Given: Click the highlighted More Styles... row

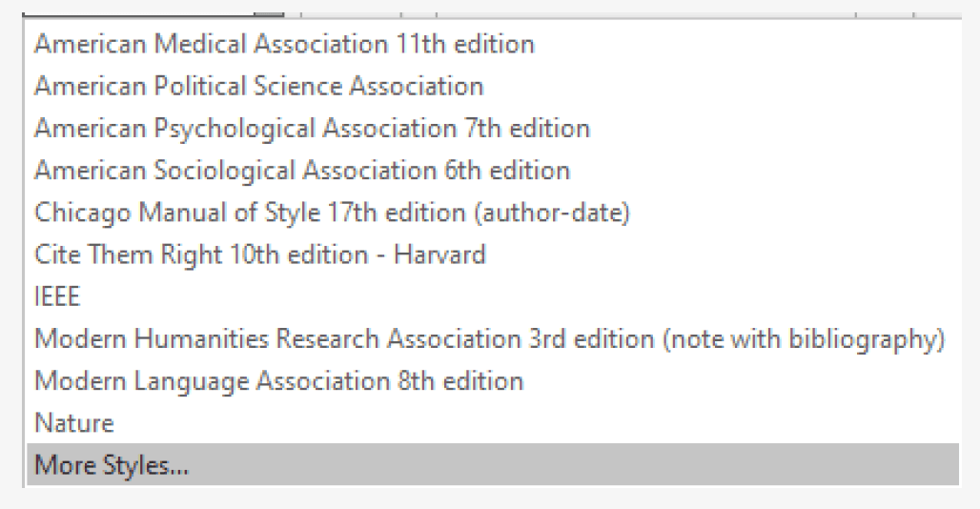Looking at the screenshot, I should [x=112, y=466].
